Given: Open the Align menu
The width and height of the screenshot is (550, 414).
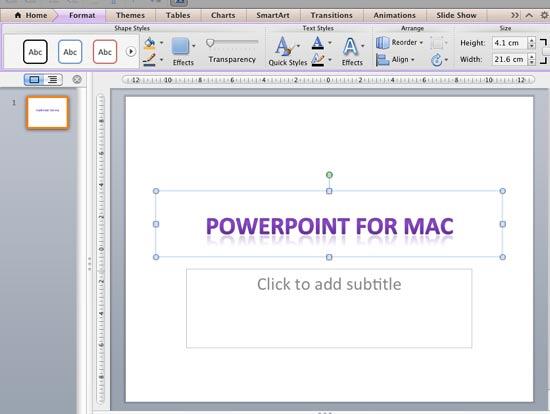Looking at the screenshot, I should click(x=396, y=60).
